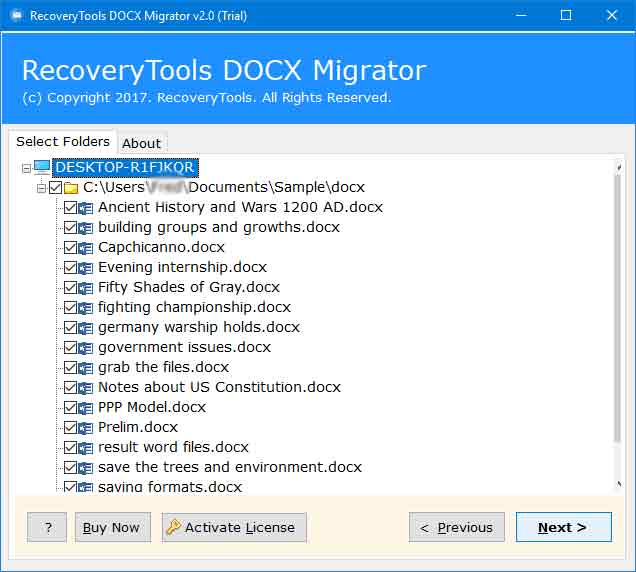Screen dimensions: 636x572
Task: Toggle the Prelim.docx checkbox
Action: (x=71, y=428)
